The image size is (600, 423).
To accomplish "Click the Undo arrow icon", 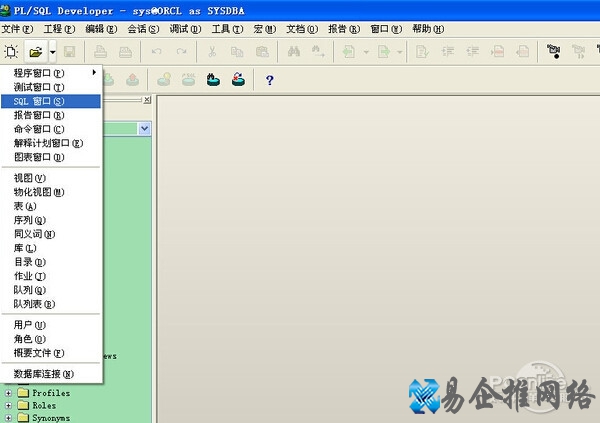I will [156, 51].
